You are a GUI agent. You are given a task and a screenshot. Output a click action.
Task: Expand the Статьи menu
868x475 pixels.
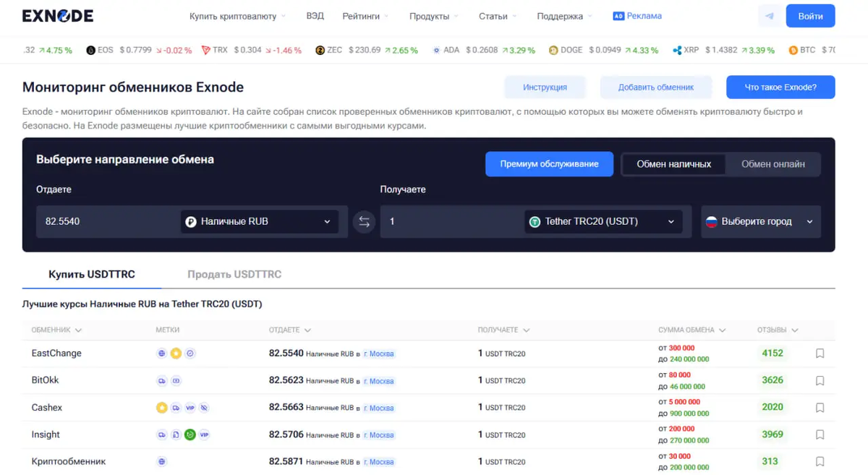tap(498, 16)
